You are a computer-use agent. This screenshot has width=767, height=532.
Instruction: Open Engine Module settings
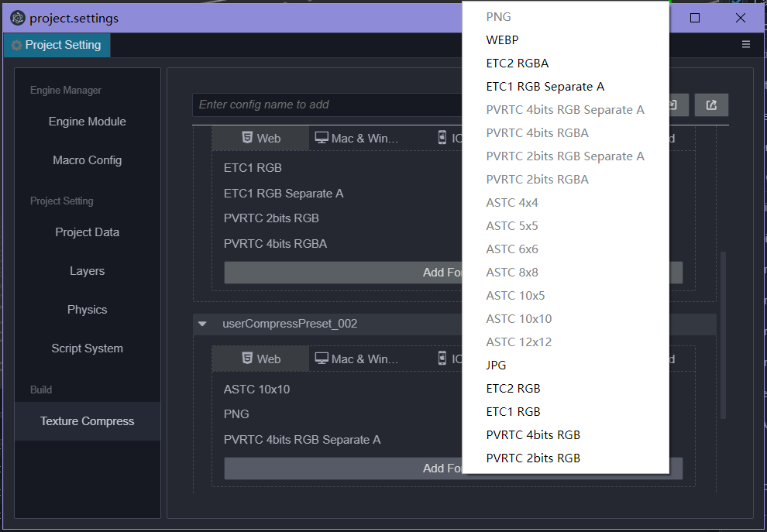tap(87, 122)
